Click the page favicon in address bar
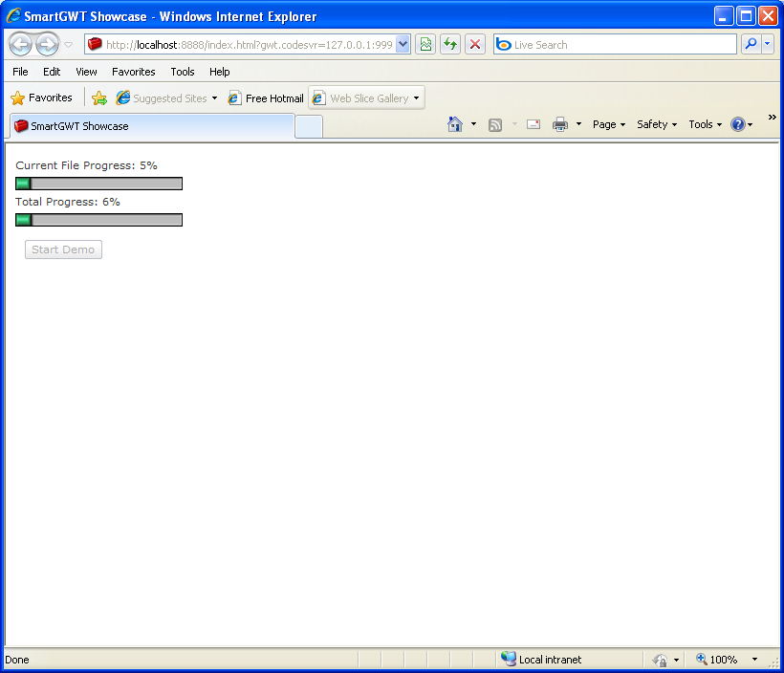784x673 pixels. click(x=95, y=45)
